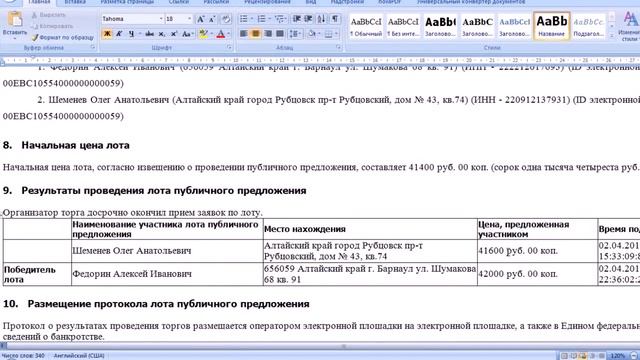Open the Ссылки ribbon tab
The height and width of the screenshot is (360, 640).
pyautogui.click(x=179, y=2)
